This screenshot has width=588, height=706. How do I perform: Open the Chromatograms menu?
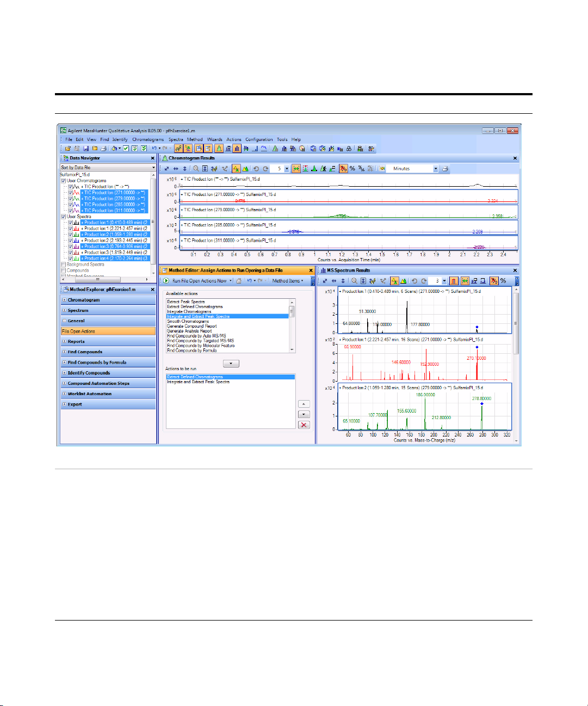pyautogui.click(x=148, y=139)
